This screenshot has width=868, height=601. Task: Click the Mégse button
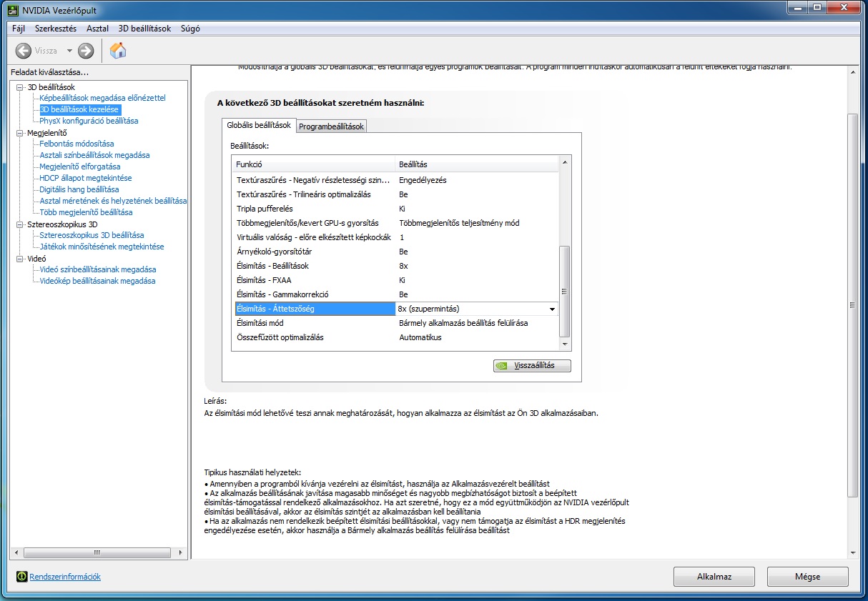[x=807, y=576]
